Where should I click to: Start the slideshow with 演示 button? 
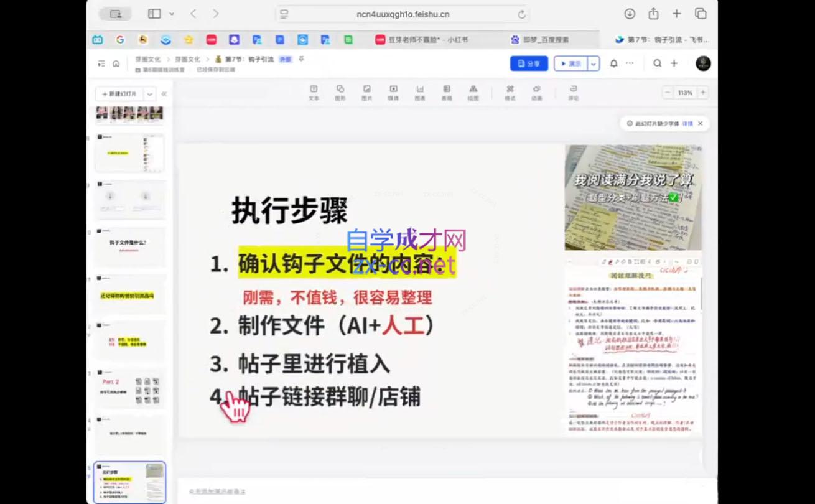[570, 63]
